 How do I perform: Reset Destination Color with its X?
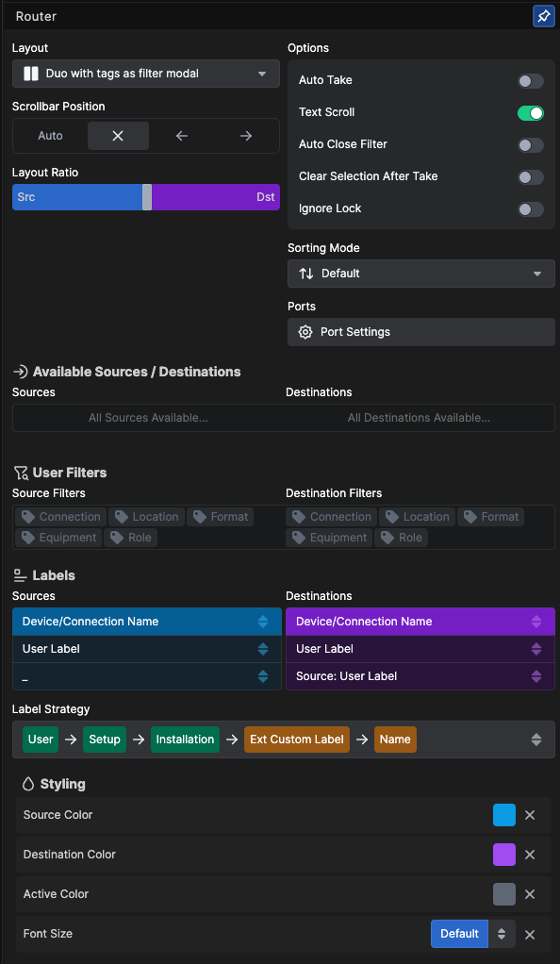530,856
